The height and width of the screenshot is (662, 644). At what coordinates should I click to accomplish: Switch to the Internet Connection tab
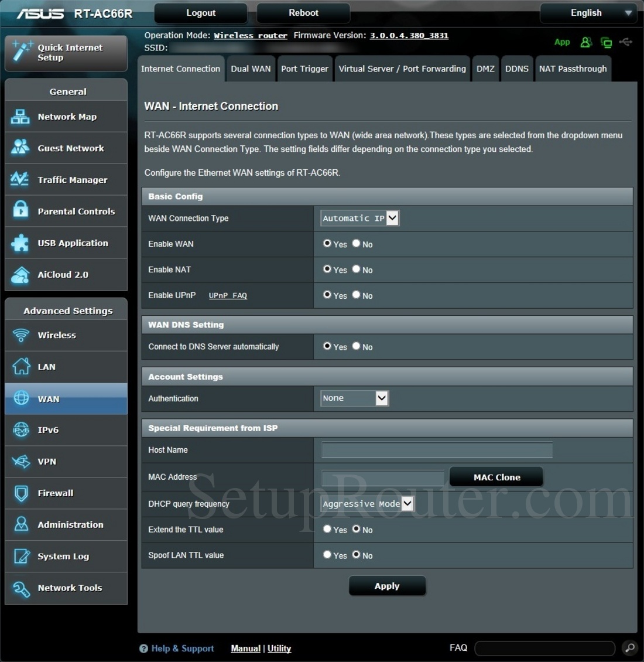click(181, 69)
